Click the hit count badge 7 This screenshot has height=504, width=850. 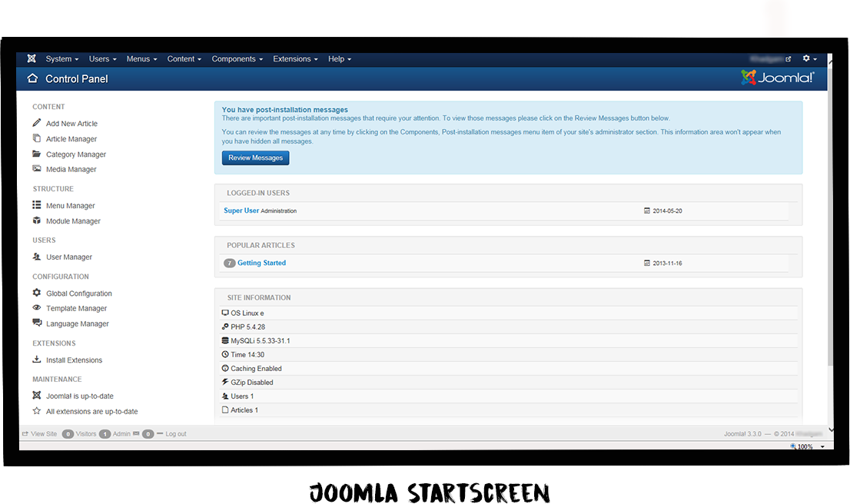coord(229,263)
